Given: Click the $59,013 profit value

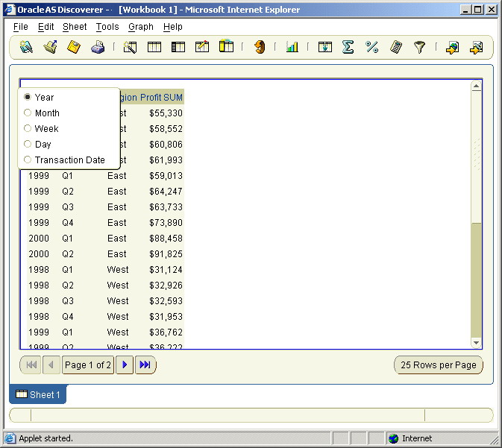Looking at the screenshot, I should 166,175.
